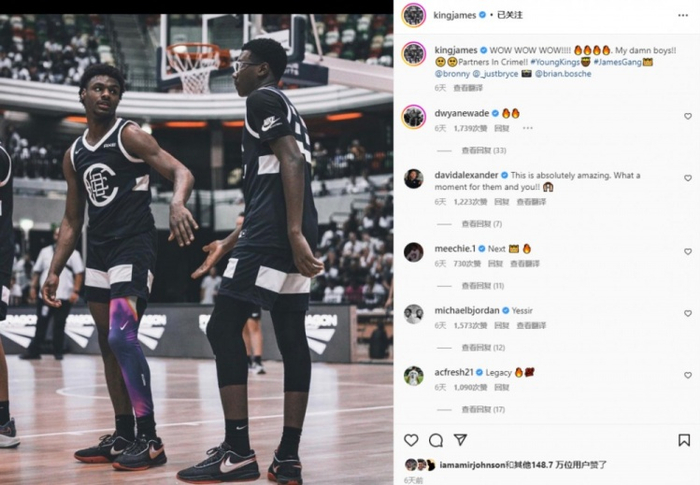Expand the 17 replies under acfresh21

[483, 409]
